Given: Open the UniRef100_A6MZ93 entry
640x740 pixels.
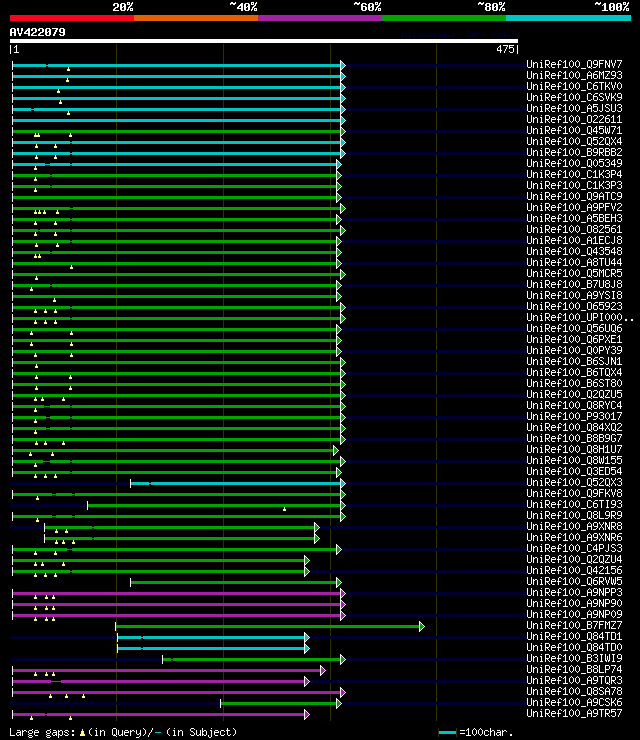Looking at the screenshot, I should [x=574, y=75].
